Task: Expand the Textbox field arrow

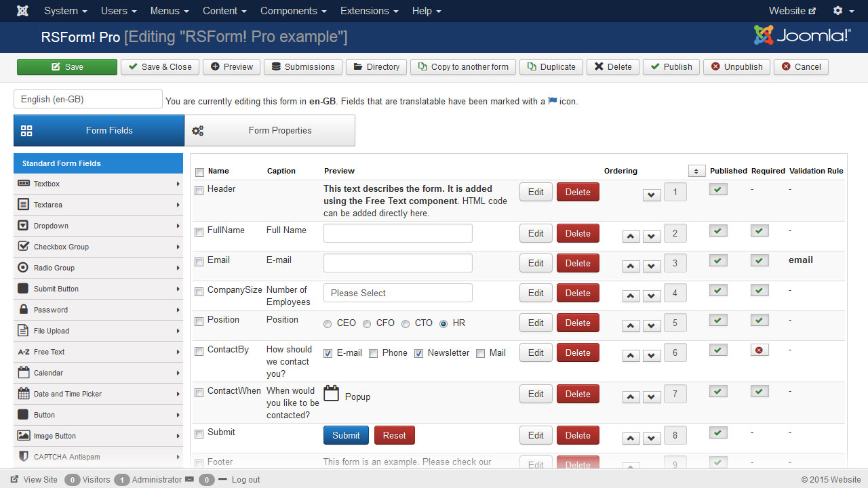Action: [x=178, y=184]
